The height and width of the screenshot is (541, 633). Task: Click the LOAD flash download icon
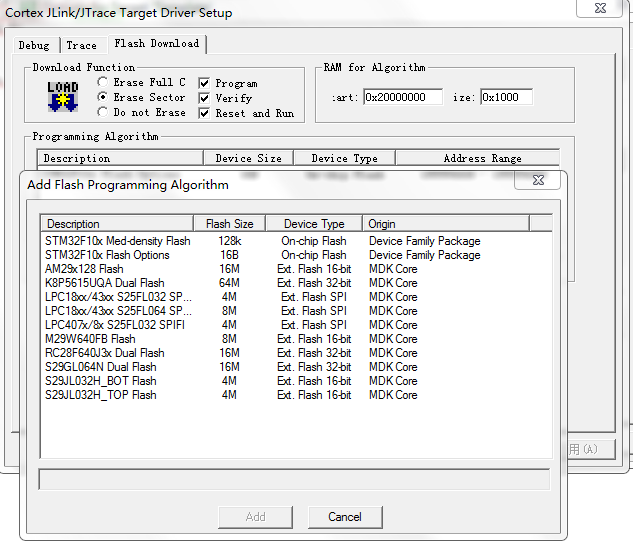pos(63,96)
